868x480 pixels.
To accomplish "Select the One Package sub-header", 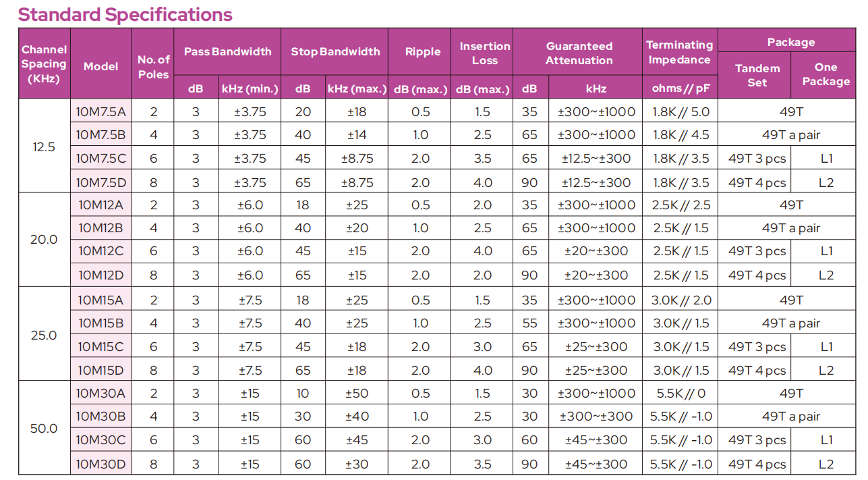I will tap(826, 74).
